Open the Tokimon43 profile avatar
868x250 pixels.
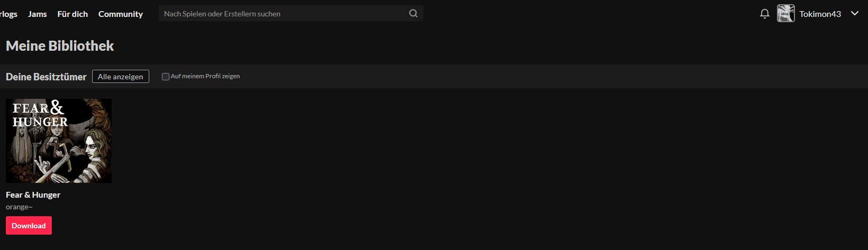(785, 13)
